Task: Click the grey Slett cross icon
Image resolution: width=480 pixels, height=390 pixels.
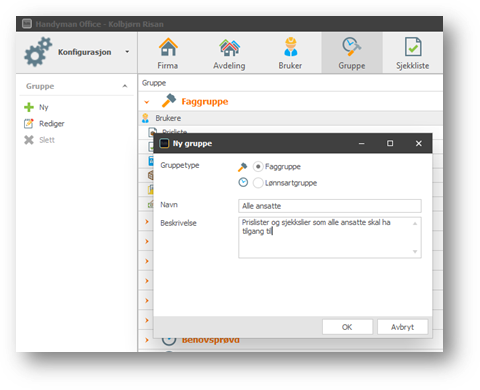Action: tap(29, 140)
